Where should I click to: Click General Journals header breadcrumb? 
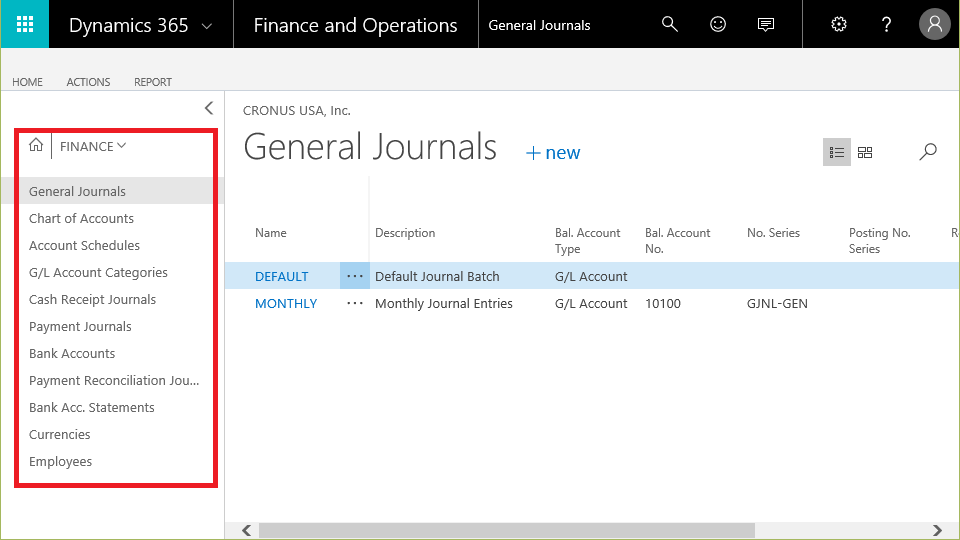click(539, 25)
